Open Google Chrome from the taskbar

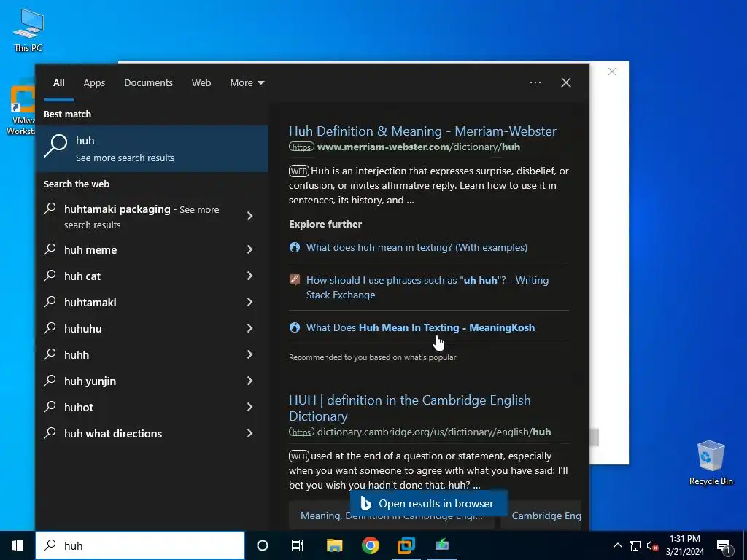370,545
